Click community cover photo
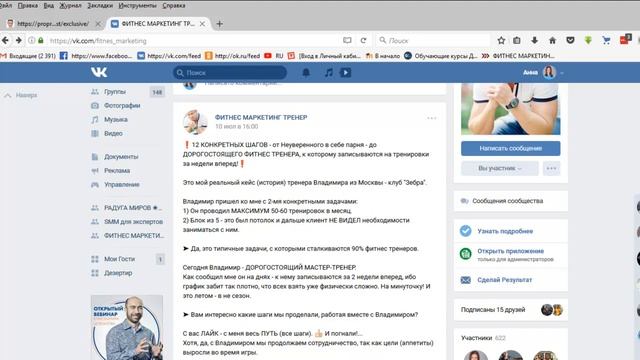This screenshot has height=360, width=640. coord(511,109)
